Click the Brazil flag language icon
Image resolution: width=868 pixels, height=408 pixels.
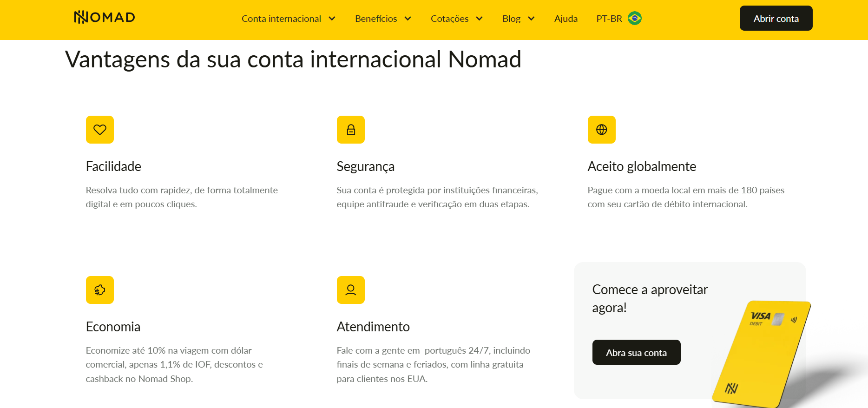point(635,19)
